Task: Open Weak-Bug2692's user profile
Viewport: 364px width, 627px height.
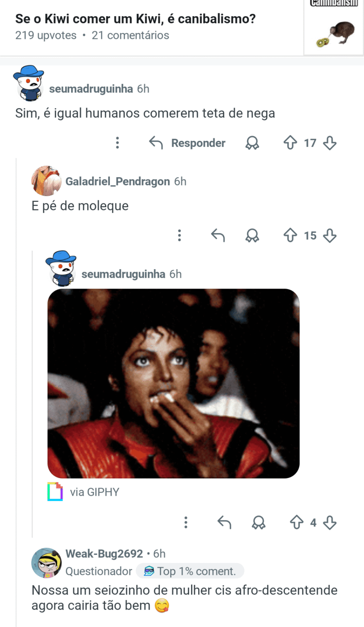Action: point(104,554)
